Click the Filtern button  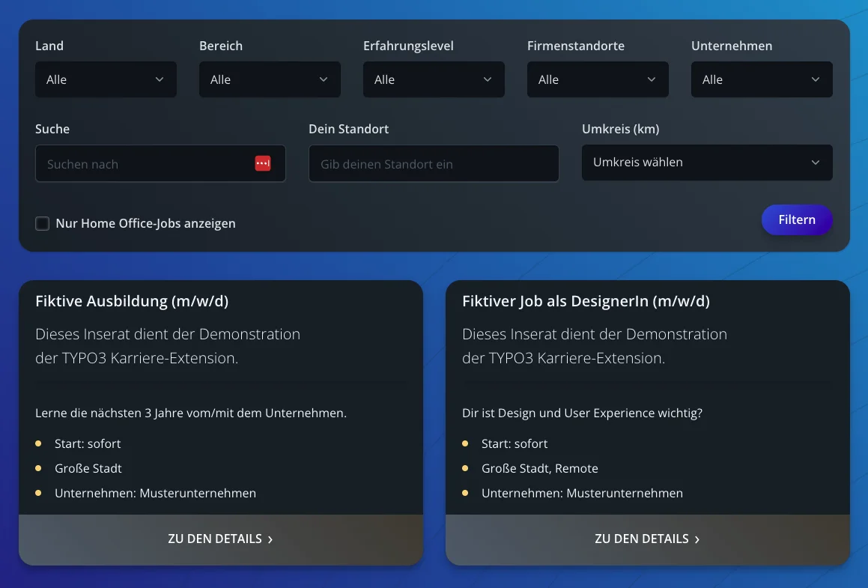pyautogui.click(x=797, y=219)
